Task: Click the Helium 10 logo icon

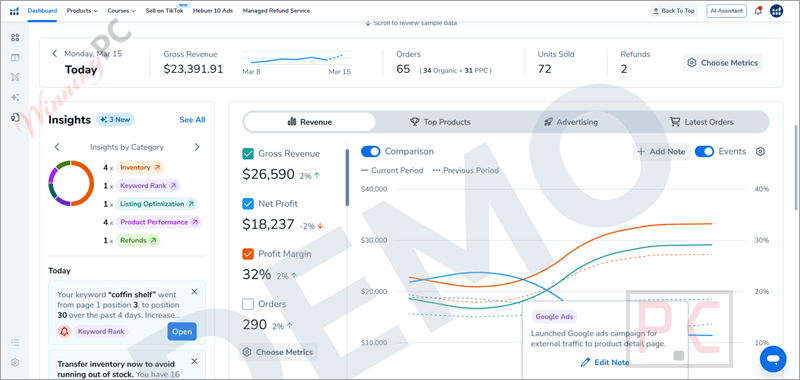Action: coord(14,11)
